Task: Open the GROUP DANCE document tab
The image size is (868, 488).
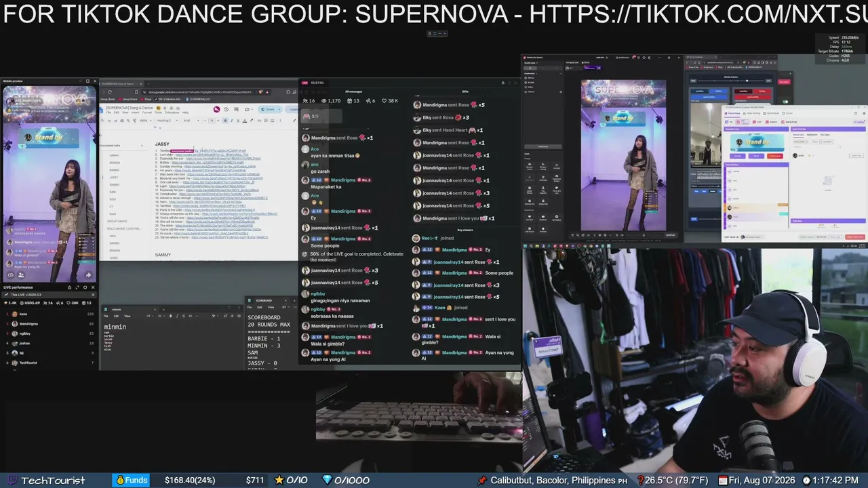Action: click(x=117, y=221)
